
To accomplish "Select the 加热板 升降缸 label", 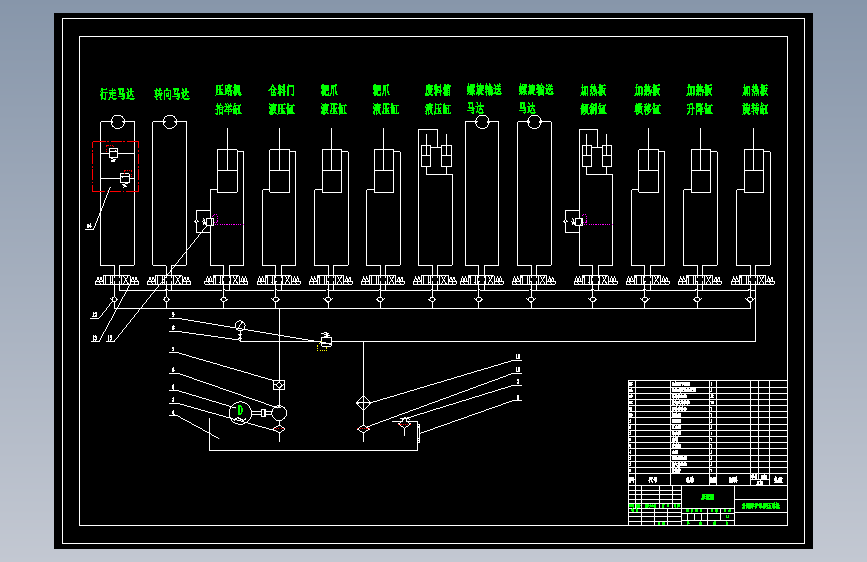I will [x=699, y=99].
